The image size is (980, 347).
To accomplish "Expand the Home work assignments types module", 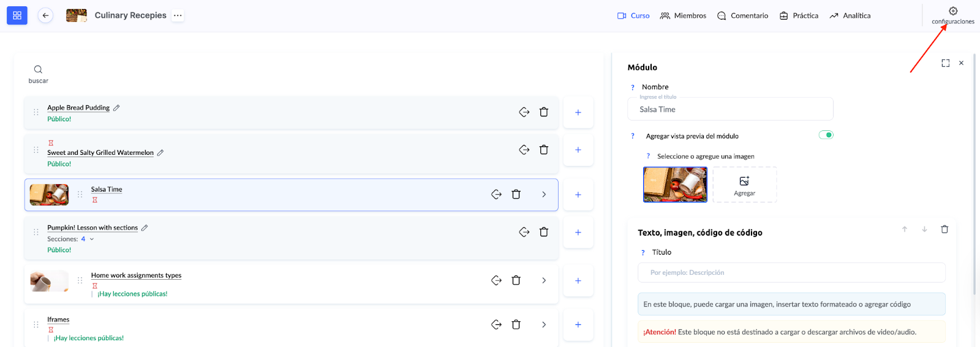I will [543, 280].
